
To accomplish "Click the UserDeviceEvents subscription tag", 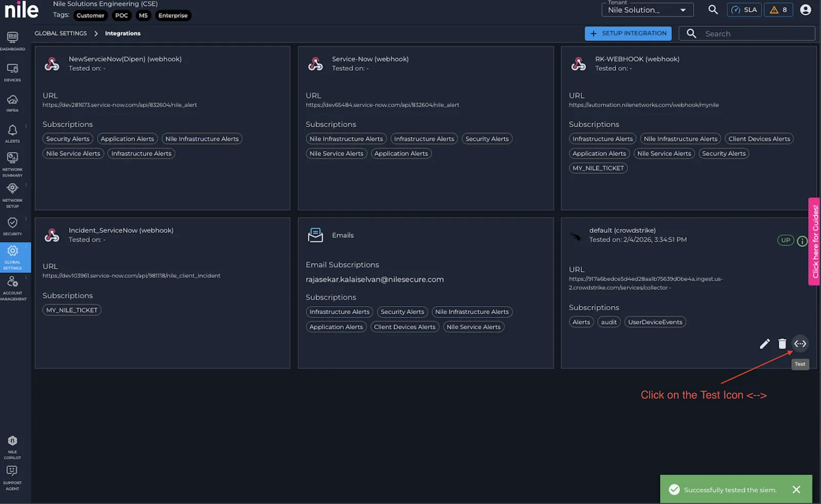I will 655,322.
